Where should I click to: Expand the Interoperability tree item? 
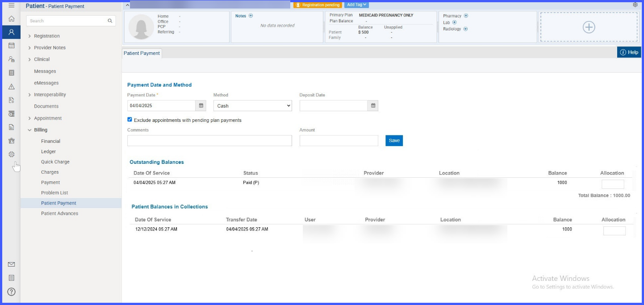point(29,95)
